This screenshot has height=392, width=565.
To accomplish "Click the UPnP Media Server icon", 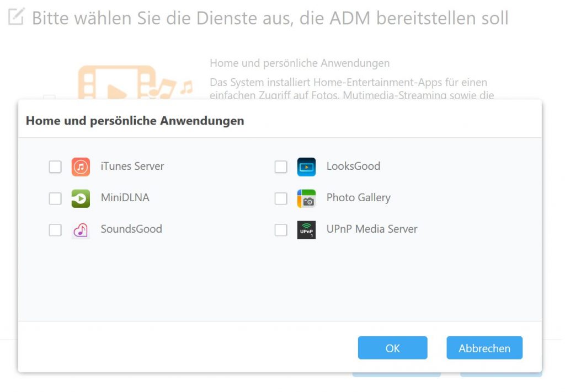I will (306, 230).
